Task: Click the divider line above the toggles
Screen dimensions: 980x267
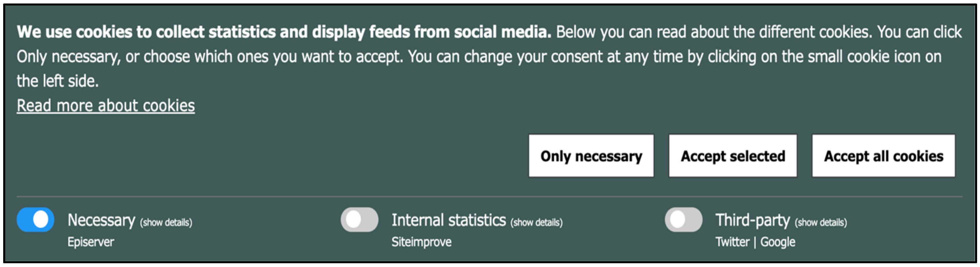Action: pyautogui.click(x=489, y=197)
